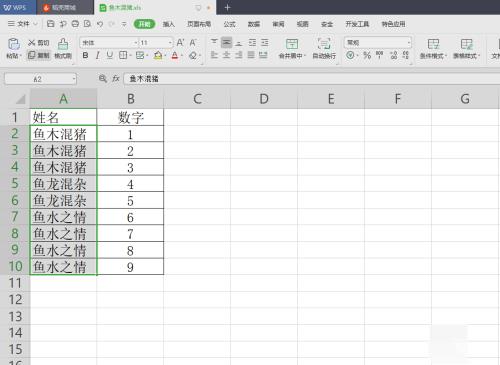Expand the Name Box dropdown arrow
This screenshot has height=365, width=500.
(74, 79)
